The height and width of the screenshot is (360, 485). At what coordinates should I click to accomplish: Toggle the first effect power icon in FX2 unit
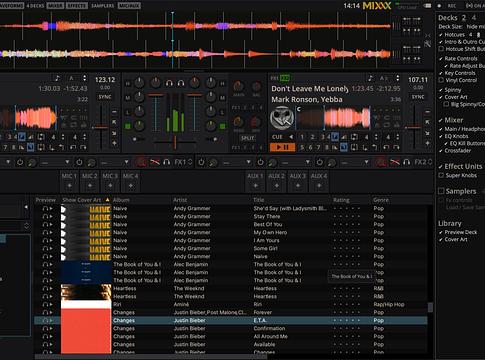pyautogui.click(x=201, y=162)
